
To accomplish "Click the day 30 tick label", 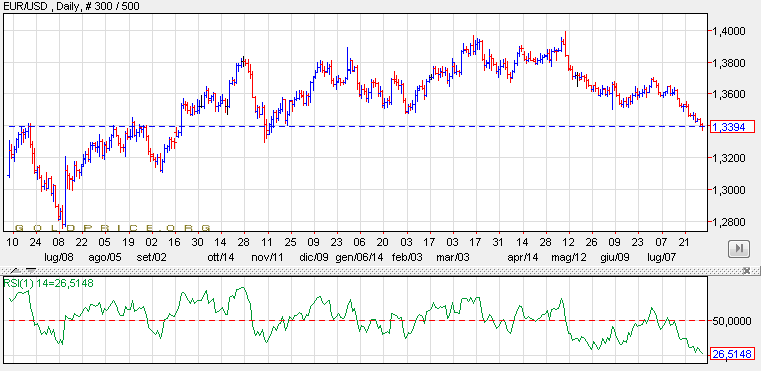I will tap(197, 242).
